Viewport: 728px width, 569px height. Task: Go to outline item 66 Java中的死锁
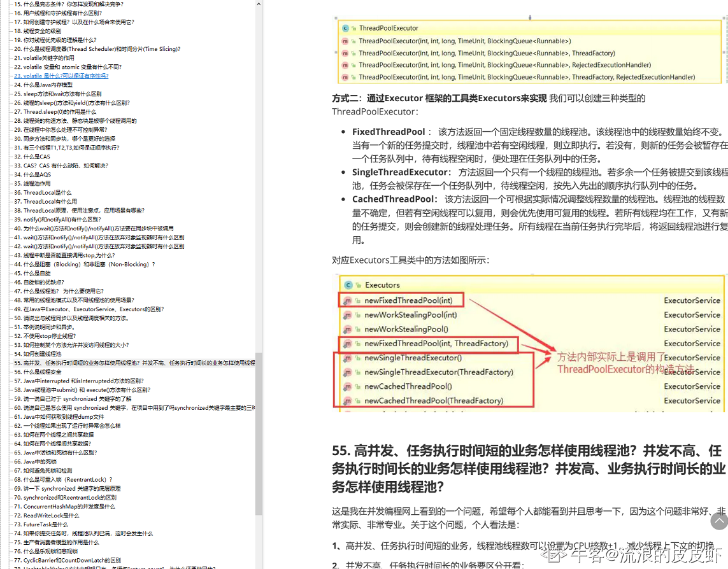coord(35,461)
